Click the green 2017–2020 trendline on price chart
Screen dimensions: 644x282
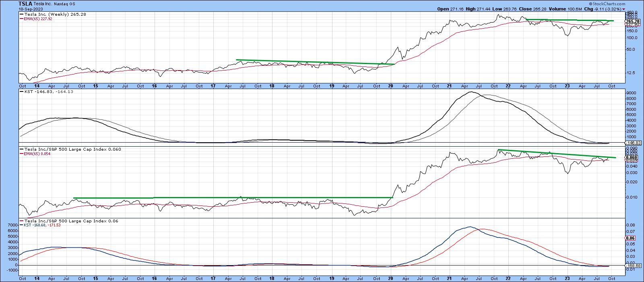pos(314,62)
